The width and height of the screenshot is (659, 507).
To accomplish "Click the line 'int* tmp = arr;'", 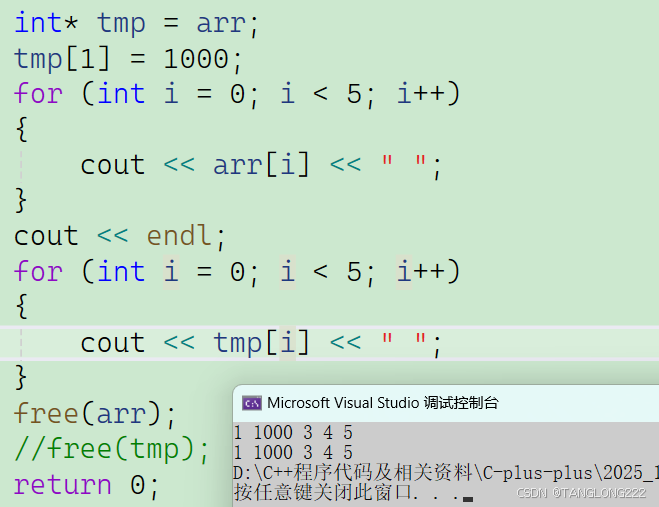I will 137,24.
